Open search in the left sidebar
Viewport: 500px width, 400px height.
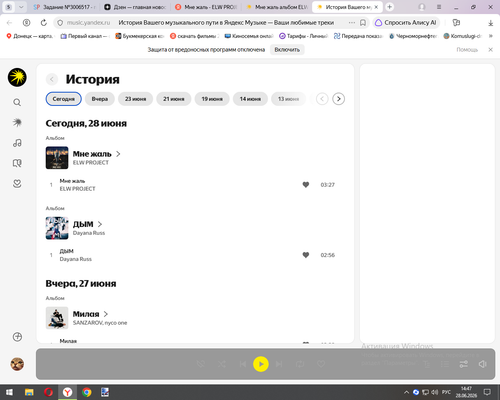(x=17, y=102)
